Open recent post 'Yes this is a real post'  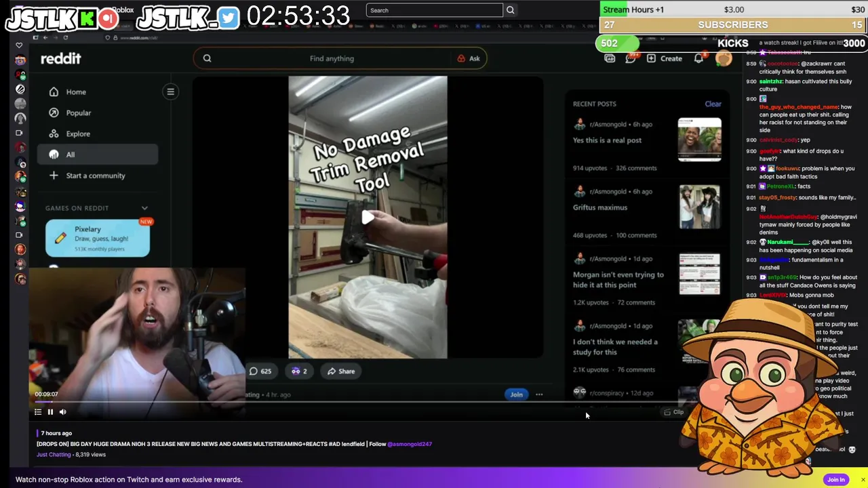[x=607, y=140]
